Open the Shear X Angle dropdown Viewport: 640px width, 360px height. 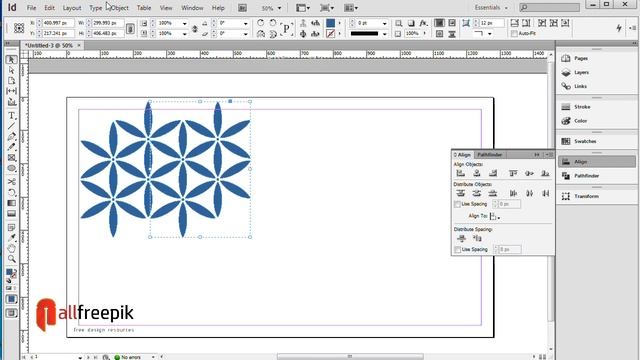click(245, 34)
